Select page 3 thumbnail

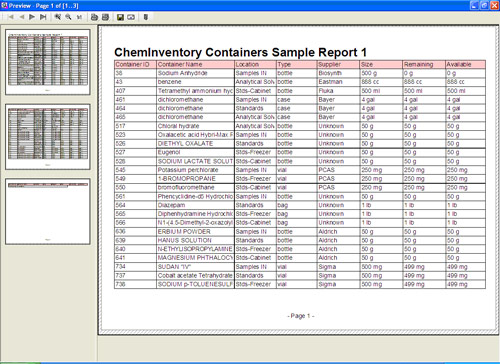pyautogui.click(x=48, y=211)
